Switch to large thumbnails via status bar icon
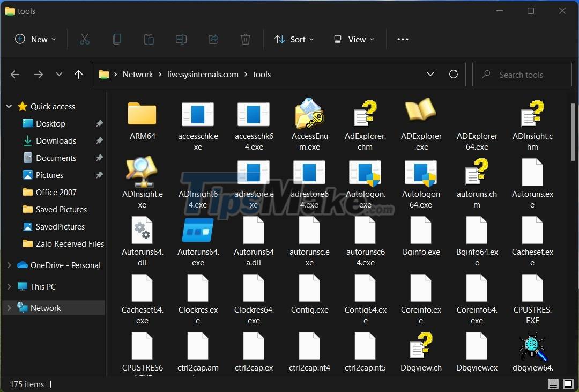This screenshot has height=392, width=579. pyautogui.click(x=567, y=384)
